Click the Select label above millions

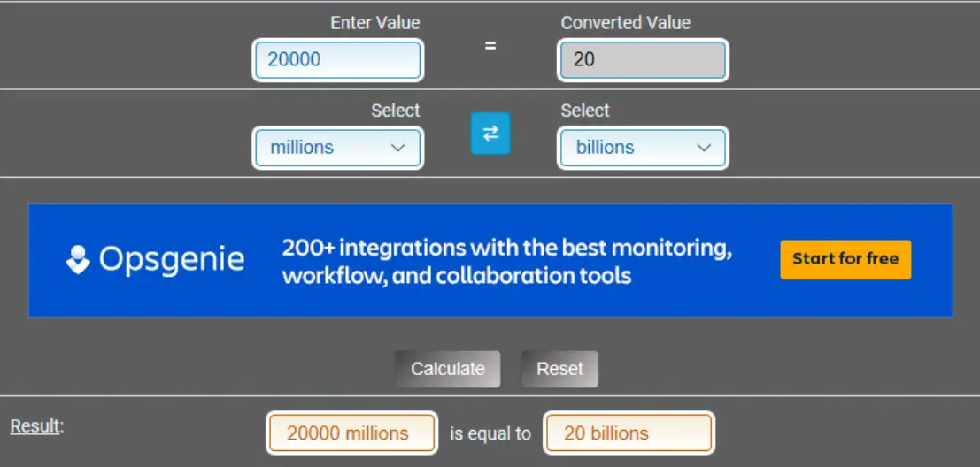(395, 111)
